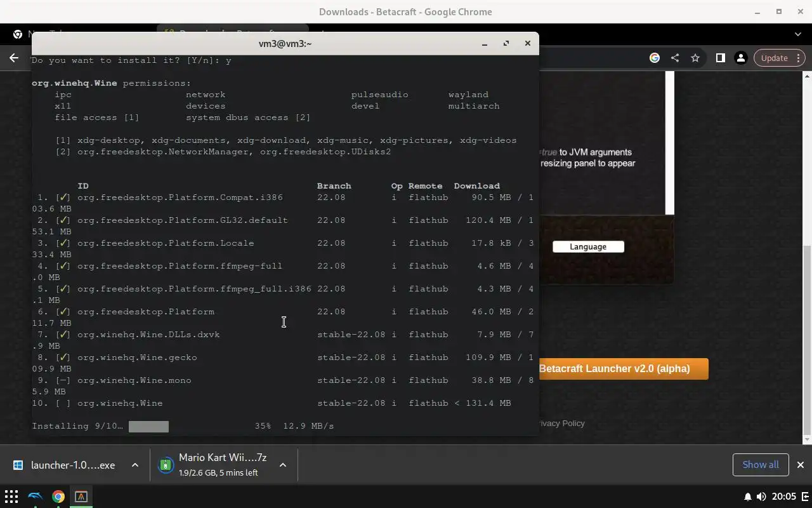Click org.freedesktop.Platform.Compat.i386 entry

tap(180, 197)
